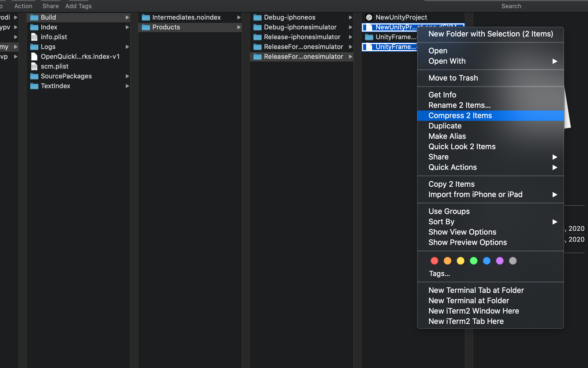Click the Build folder icon
This screenshot has width=588, height=368.
tap(34, 17)
